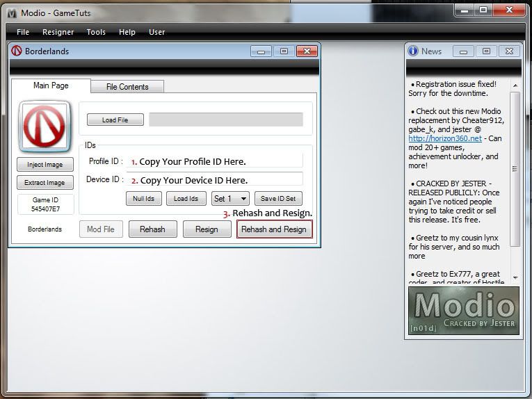Click the 'CRACKED BY JESTER' news item
Screen dimensions: 532x399
pyautogui.click(x=453, y=202)
